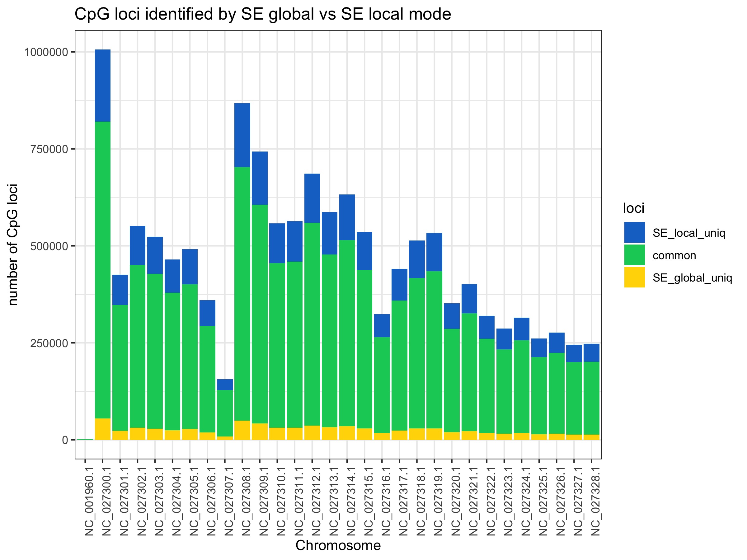The height and width of the screenshot is (560, 747).
Task: Click the yellow segment of NC_027300.1 bar
Action: [103, 429]
